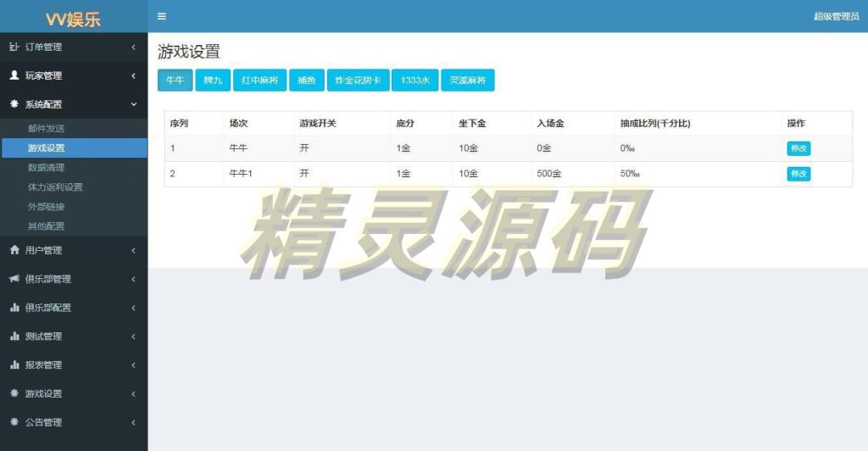The height and width of the screenshot is (451, 868).
Task: Select the highlighted 游戏设置 submenu item
Action: point(75,148)
